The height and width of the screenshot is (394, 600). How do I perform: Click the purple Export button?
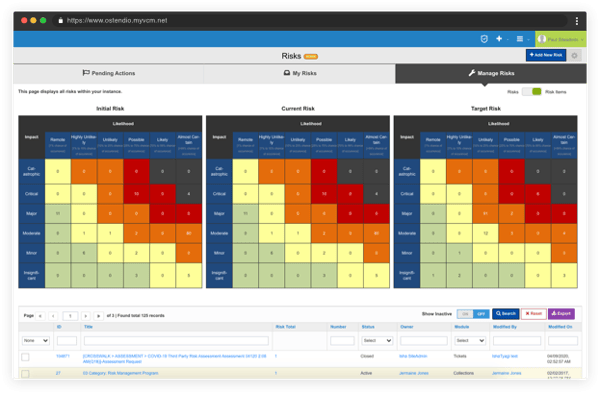click(561, 314)
